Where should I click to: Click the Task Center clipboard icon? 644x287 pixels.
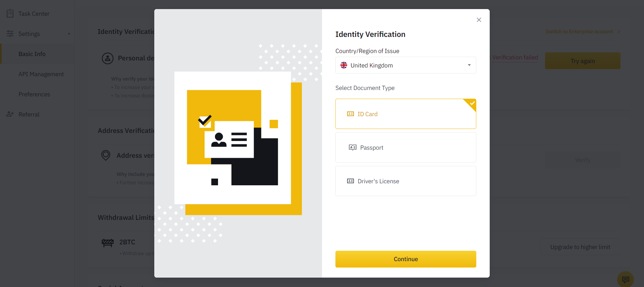(10, 13)
